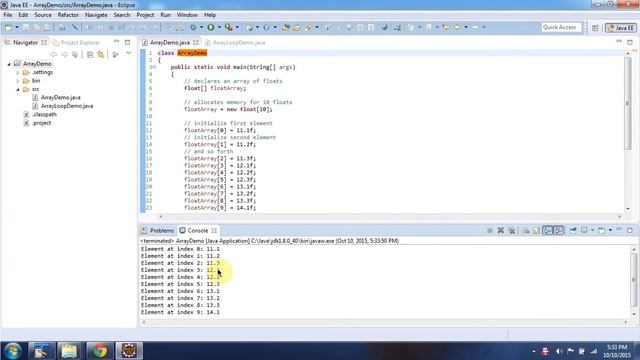Click the Collapse All icon in Navigator
Screen dimensions: 640x360
click(x=90, y=54)
